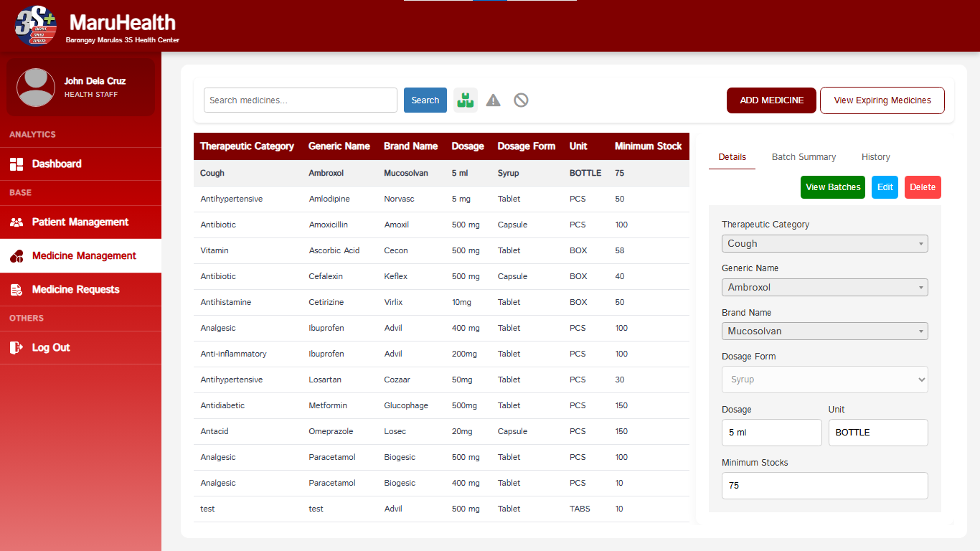Click View Expiring Medicines button
Viewport: 980px width, 551px height.
coord(882,100)
